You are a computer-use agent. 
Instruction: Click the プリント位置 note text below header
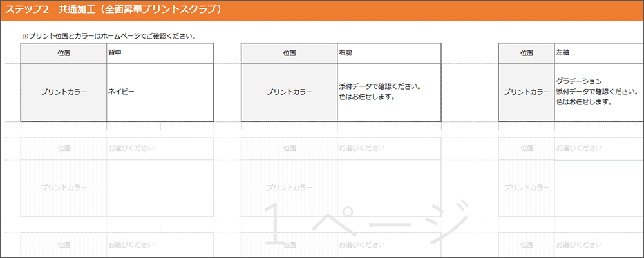(109, 36)
